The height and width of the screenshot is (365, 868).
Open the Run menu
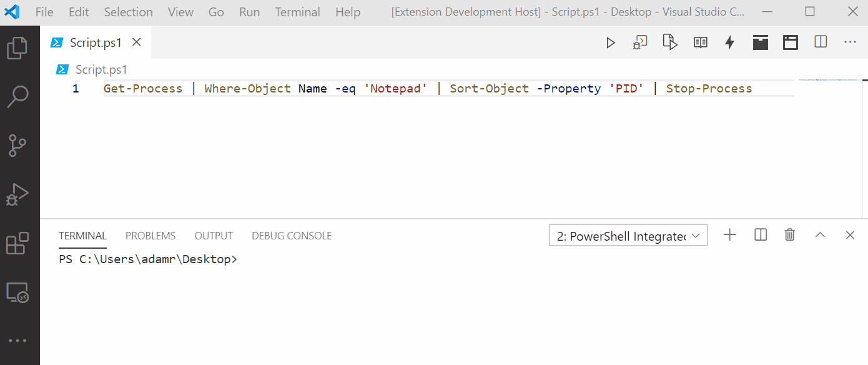pos(249,12)
